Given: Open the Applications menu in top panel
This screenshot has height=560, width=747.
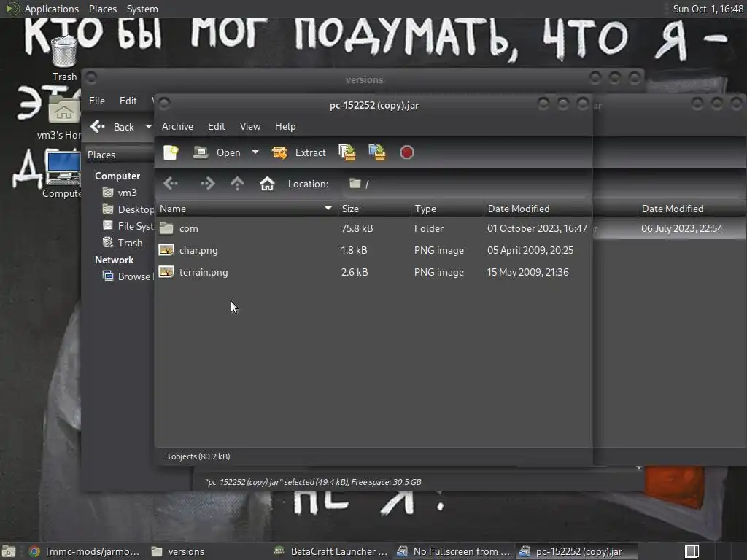Looking at the screenshot, I should point(52,9).
